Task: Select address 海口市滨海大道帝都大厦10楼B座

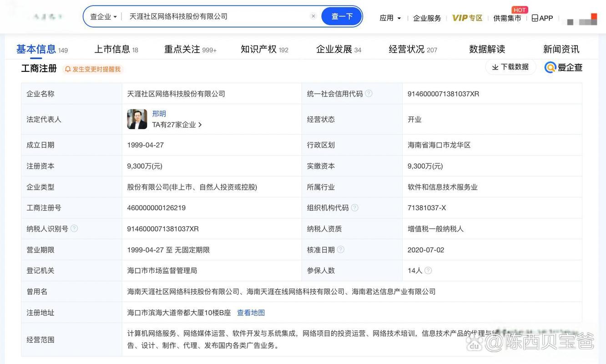Action: tap(179, 313)
